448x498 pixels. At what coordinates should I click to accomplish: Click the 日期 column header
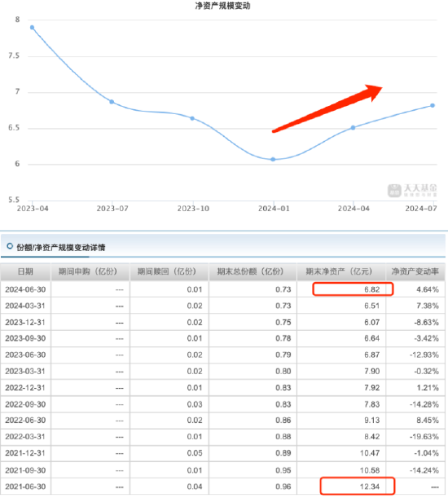(x=25, y=271)
